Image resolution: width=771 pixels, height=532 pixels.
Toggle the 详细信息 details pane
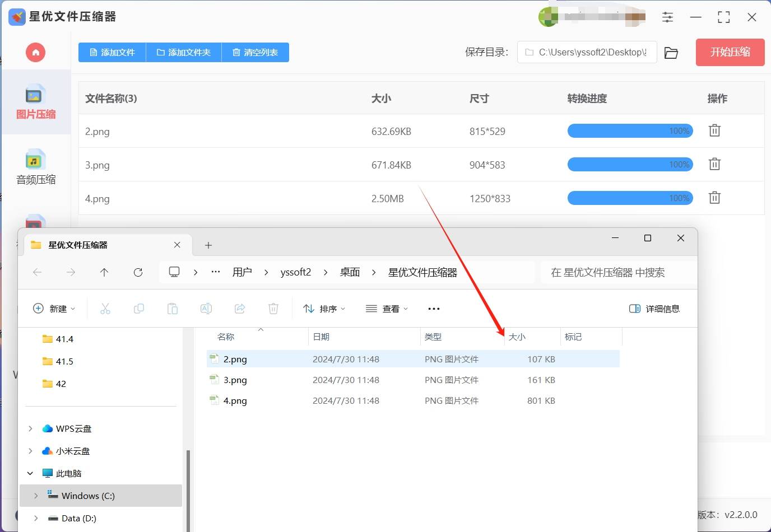654,309
